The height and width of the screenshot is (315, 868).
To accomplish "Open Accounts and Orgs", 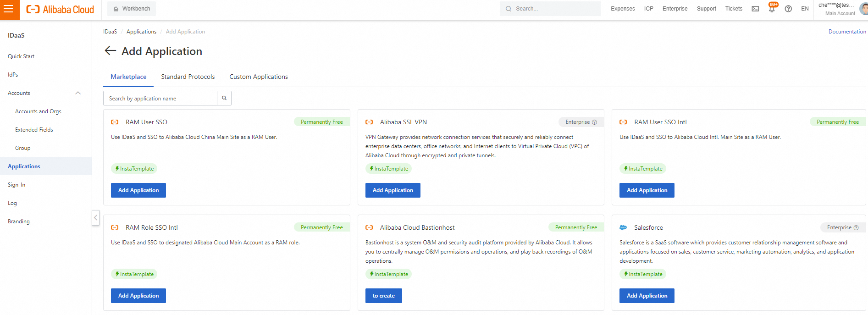I will 38,111.
